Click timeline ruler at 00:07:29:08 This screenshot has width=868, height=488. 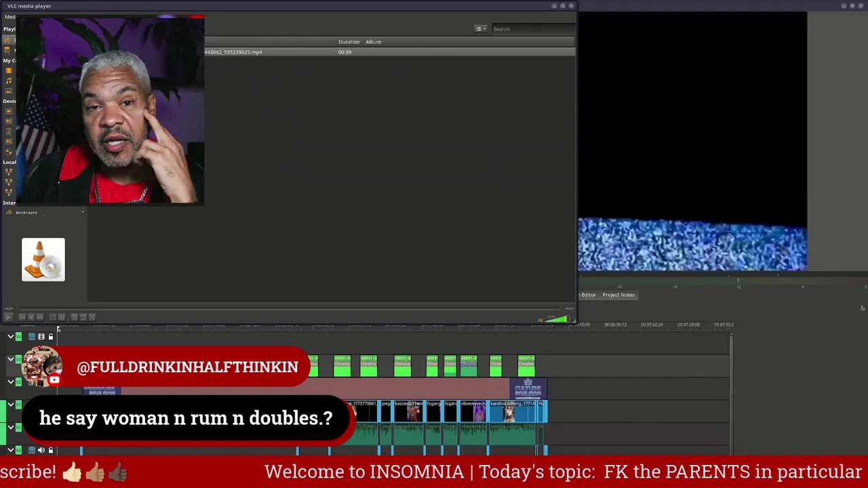688,325
